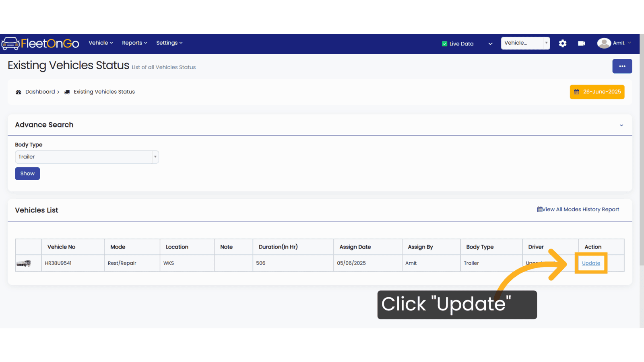
Task: Click the Existing Vehicles Status breadcrumb text
Action: (x=104, y=92)
